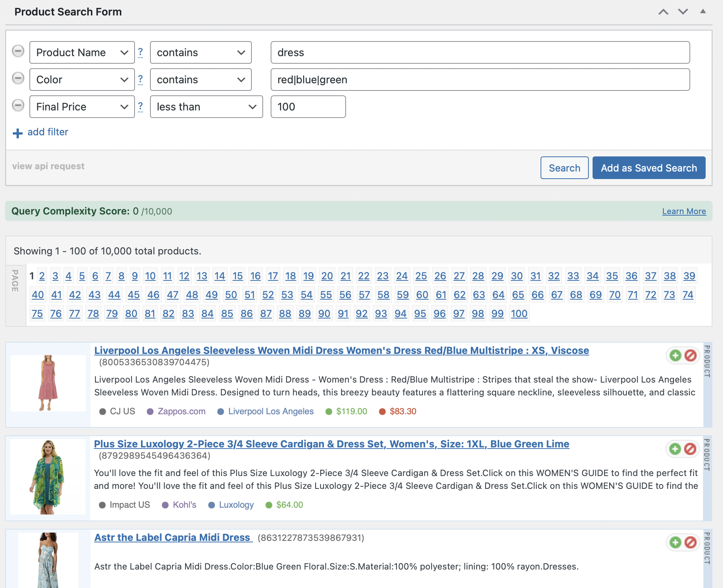723x588 pixels.
Task: Click the $119.00 regular price
Action: click(x=351, y=411)
